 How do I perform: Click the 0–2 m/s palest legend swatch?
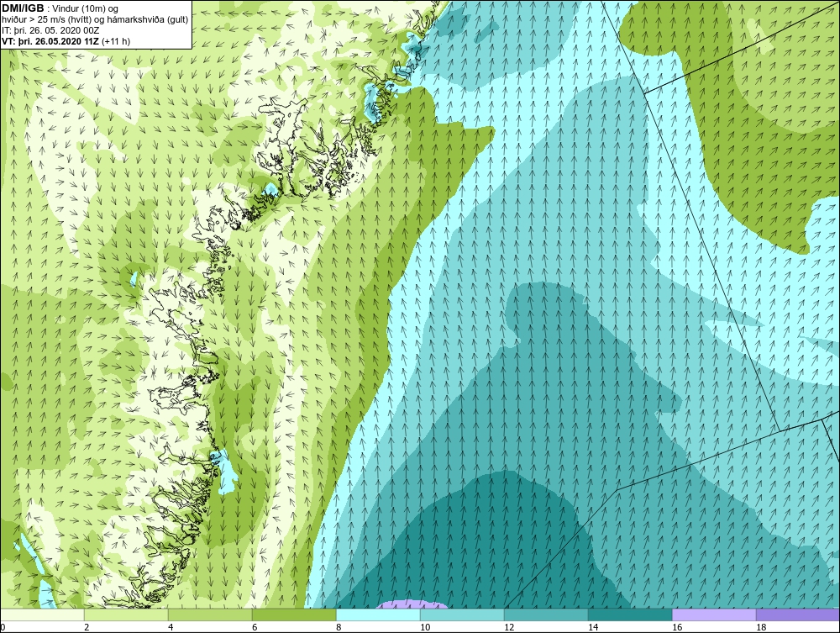(x=42, y=615)
